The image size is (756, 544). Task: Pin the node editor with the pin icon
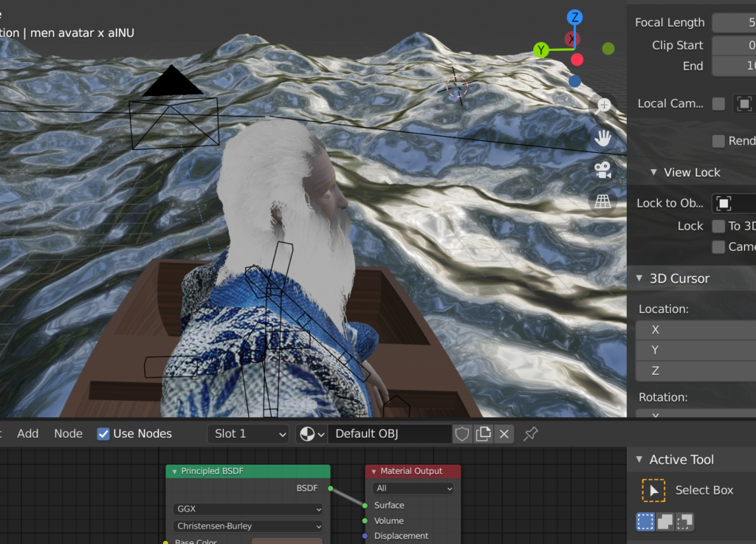pos(530,434)
